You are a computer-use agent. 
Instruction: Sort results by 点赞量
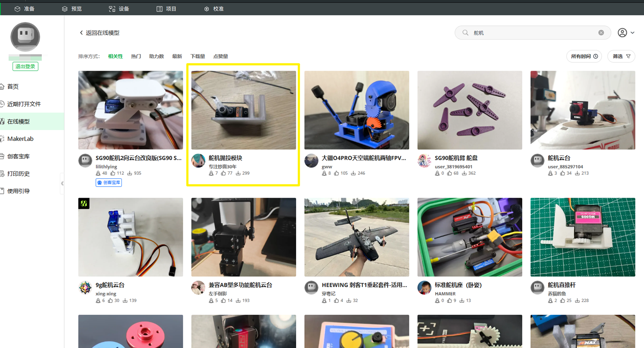(220, 56)
